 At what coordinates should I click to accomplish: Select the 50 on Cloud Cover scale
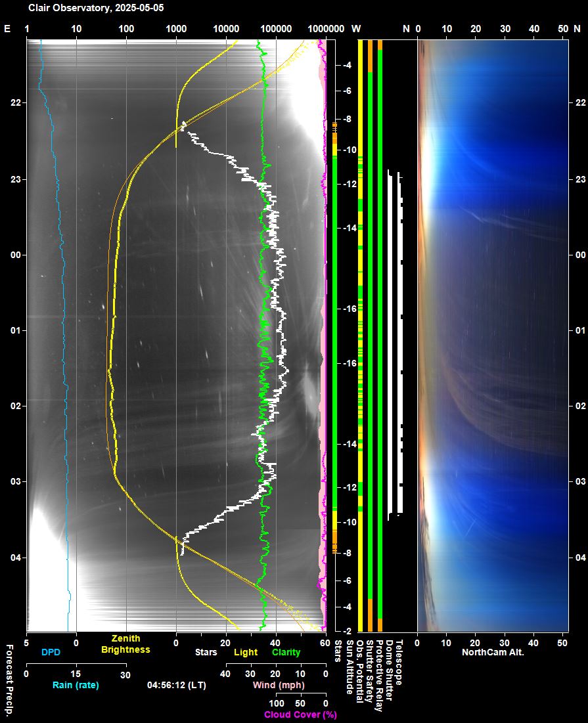click(x=300, y=704)
